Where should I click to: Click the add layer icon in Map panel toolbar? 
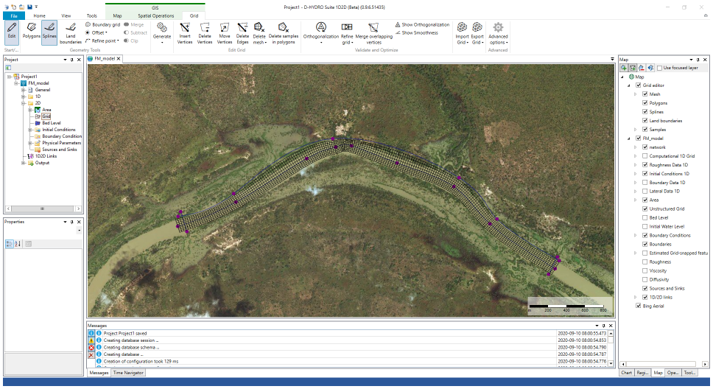click(x=624, y=68)
